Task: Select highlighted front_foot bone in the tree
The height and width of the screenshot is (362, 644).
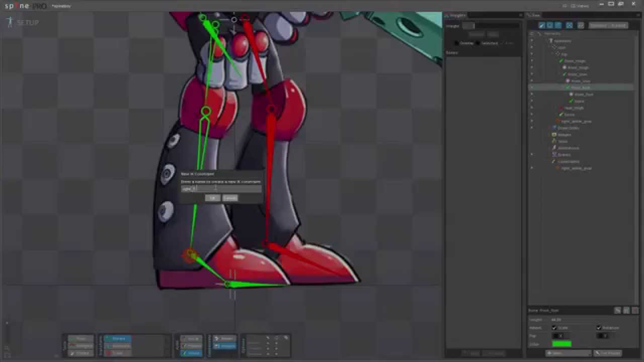Action: coord(581,87)
